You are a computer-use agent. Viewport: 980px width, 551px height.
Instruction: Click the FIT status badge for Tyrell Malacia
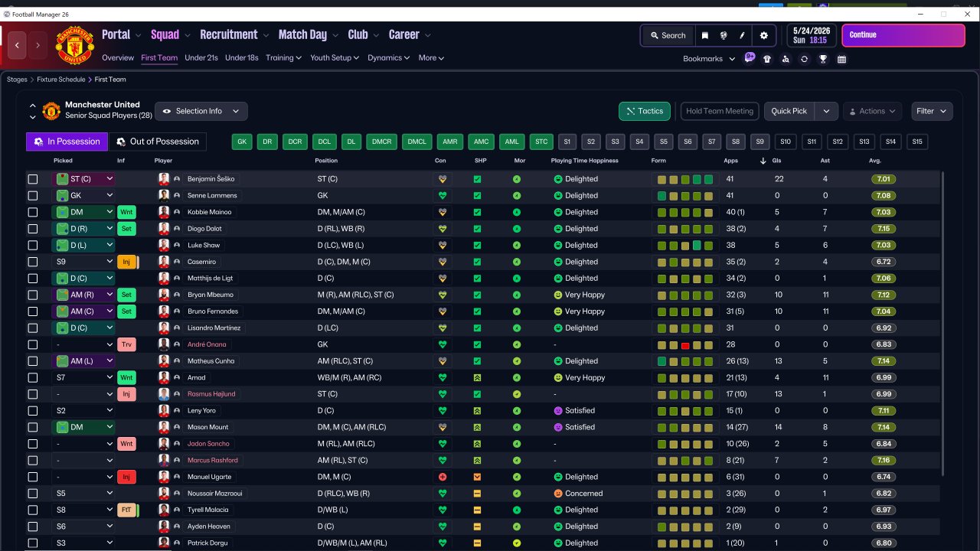[x=126, y=510]
